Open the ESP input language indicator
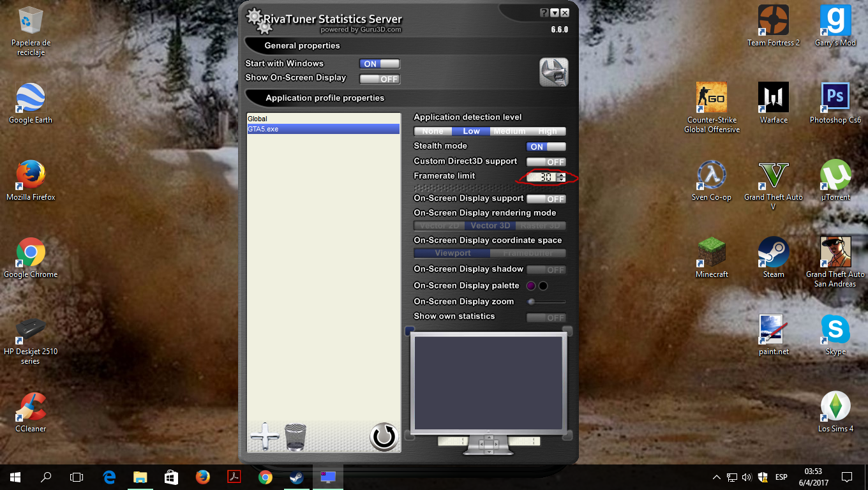This screenshot has width=868, height=490. tap(781, 477)
